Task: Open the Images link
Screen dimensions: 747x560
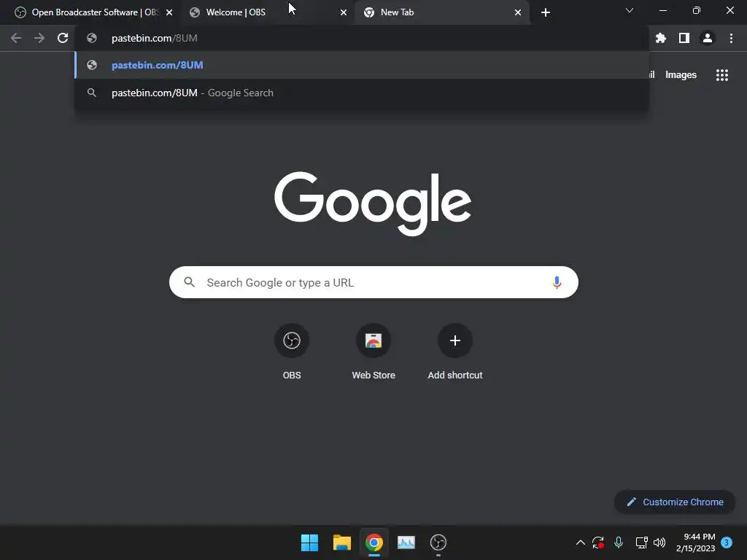Action: (681, 75)
